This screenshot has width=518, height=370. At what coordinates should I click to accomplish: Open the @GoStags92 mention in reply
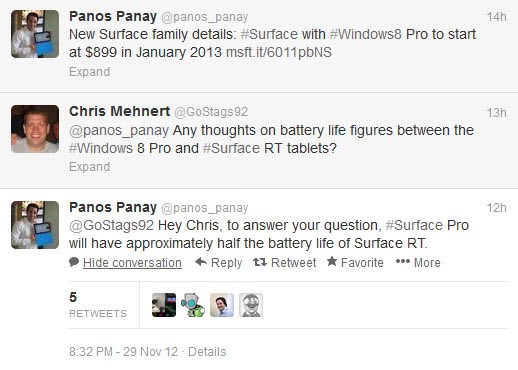pyautogui.click(x=111, y=225)
